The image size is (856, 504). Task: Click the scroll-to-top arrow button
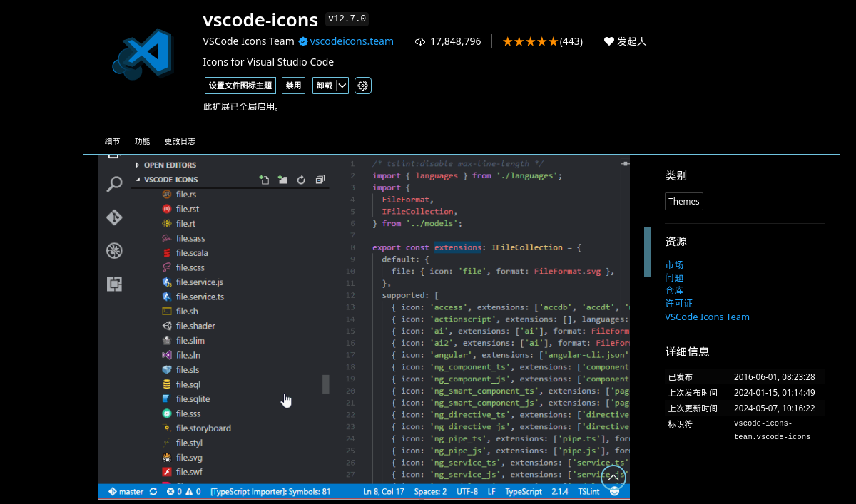[613, 477]
